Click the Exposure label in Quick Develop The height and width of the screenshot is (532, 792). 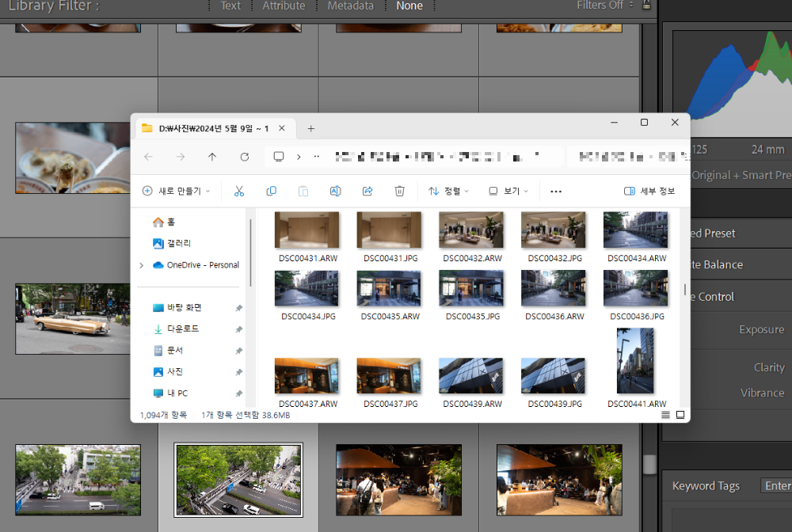coord(762,329)
